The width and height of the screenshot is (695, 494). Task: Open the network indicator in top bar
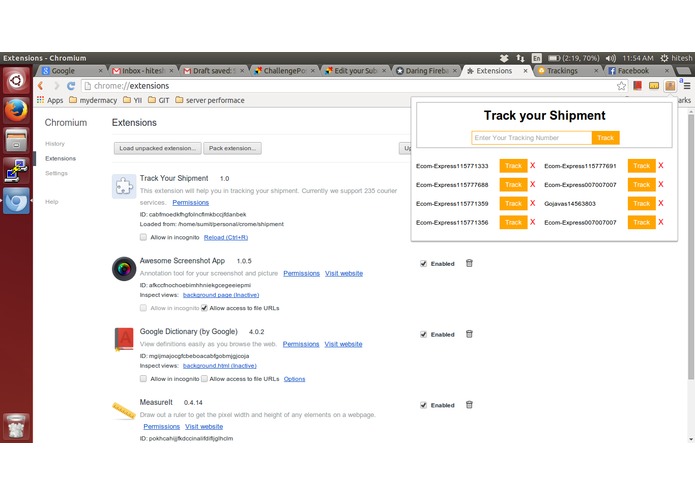[520, 58]
